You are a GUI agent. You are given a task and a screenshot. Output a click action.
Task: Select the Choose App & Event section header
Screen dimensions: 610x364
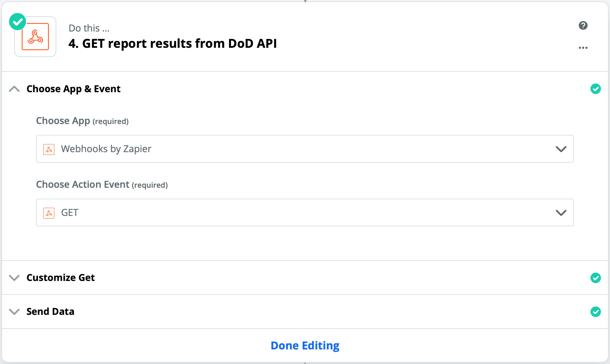[x=73, y=89]
